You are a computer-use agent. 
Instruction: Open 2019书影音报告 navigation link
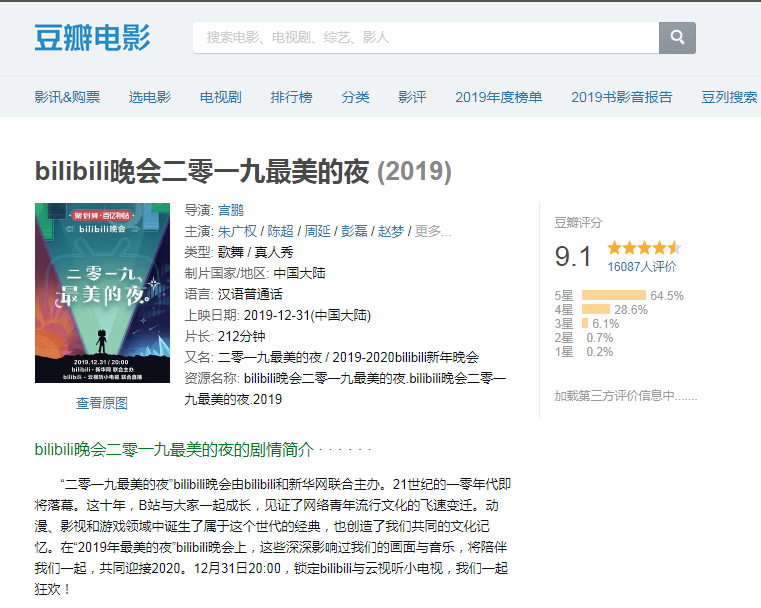click(x=622, y=97)
